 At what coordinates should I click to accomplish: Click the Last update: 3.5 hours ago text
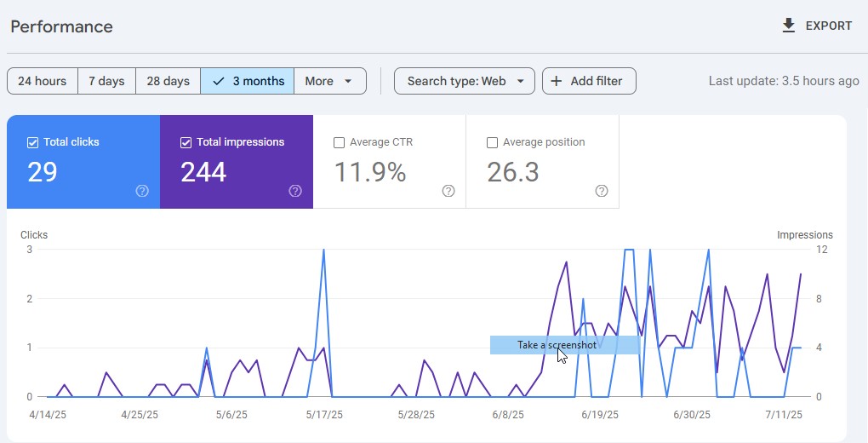click(x=784, y=81)
